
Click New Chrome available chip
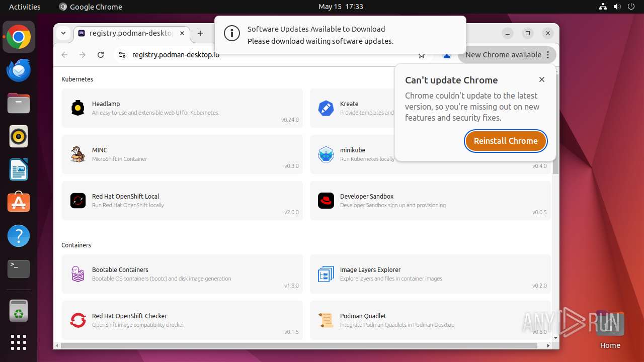(507, 55)
